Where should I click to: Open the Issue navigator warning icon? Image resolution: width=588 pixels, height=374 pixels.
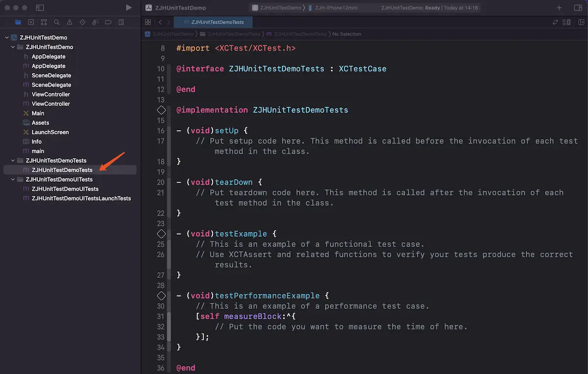point(70,22)
